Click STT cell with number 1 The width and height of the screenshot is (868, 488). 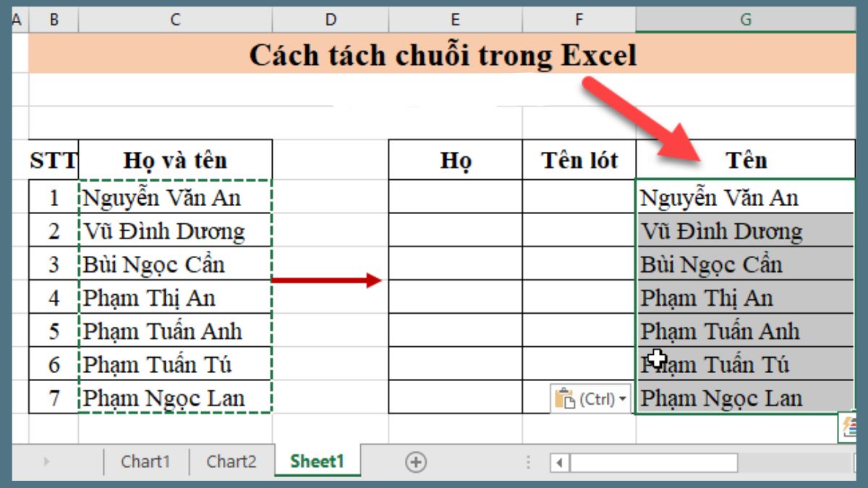[x=54, y=197]
